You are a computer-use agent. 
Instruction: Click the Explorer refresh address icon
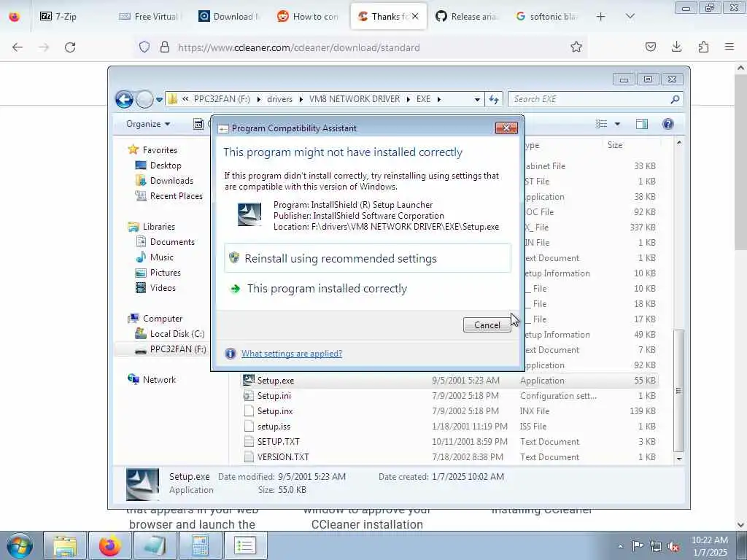494,99
